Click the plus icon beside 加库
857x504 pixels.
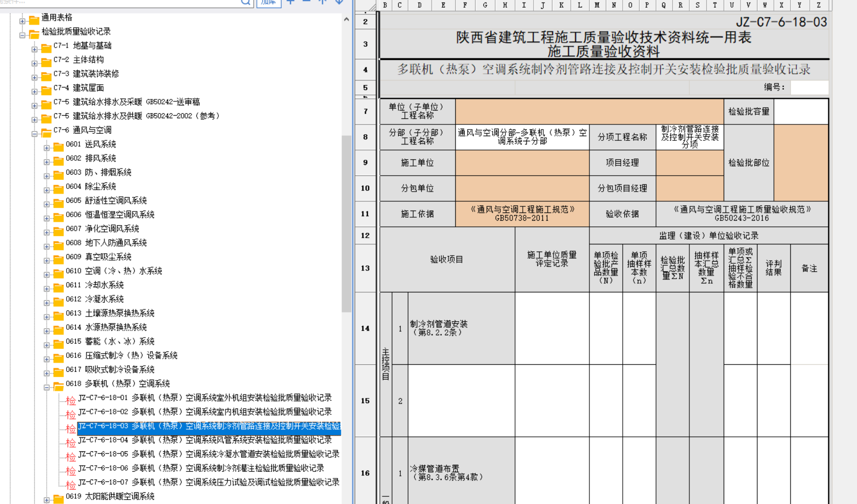point(291,2)
